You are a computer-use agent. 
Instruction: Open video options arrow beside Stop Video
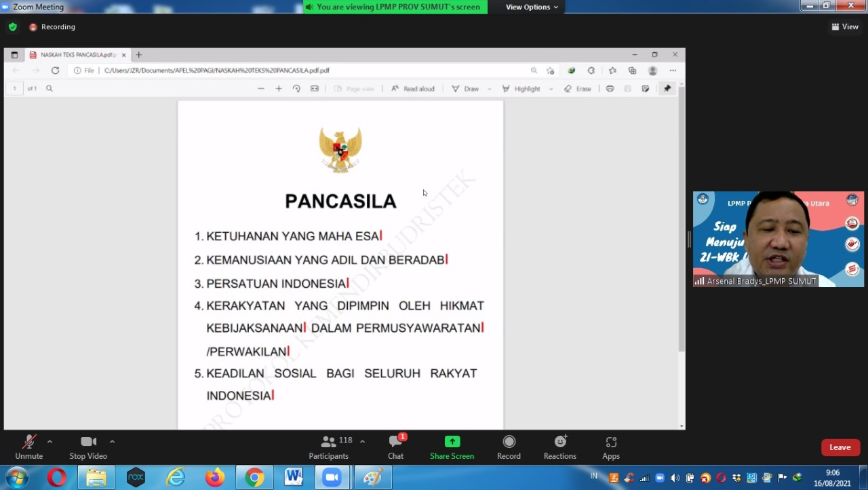(x=112, y=442)
